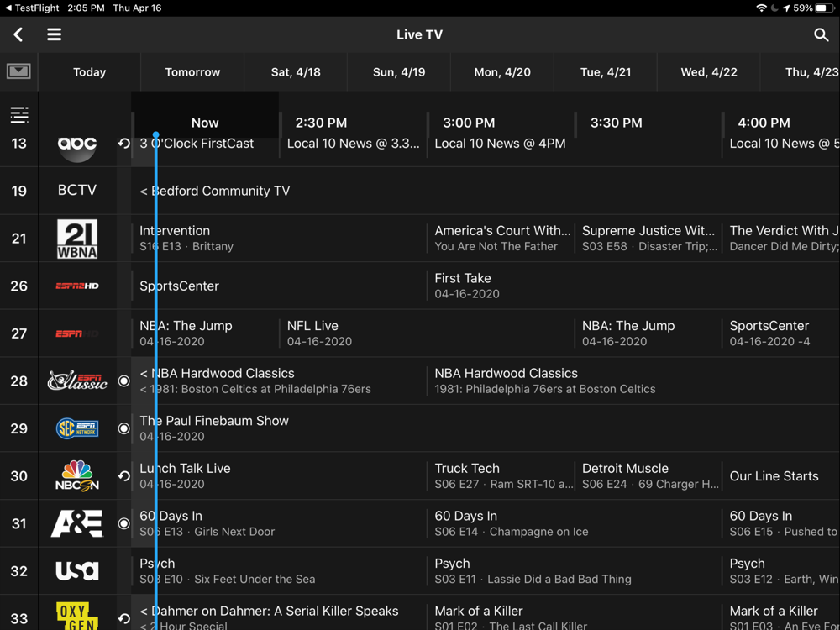This screenshot has height=630, width=840.
Task: Tap the Wi-Fi icon in status bar
Action: (761, 8)
